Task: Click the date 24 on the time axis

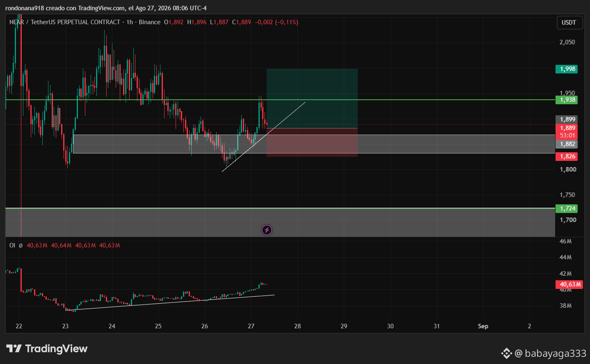Action: (x=112, y=326)
